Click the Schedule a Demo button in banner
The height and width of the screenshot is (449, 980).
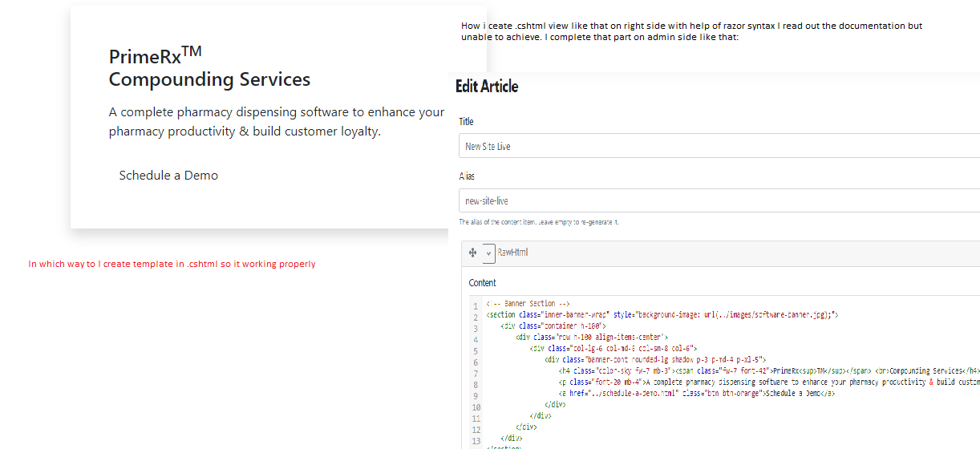168,176
